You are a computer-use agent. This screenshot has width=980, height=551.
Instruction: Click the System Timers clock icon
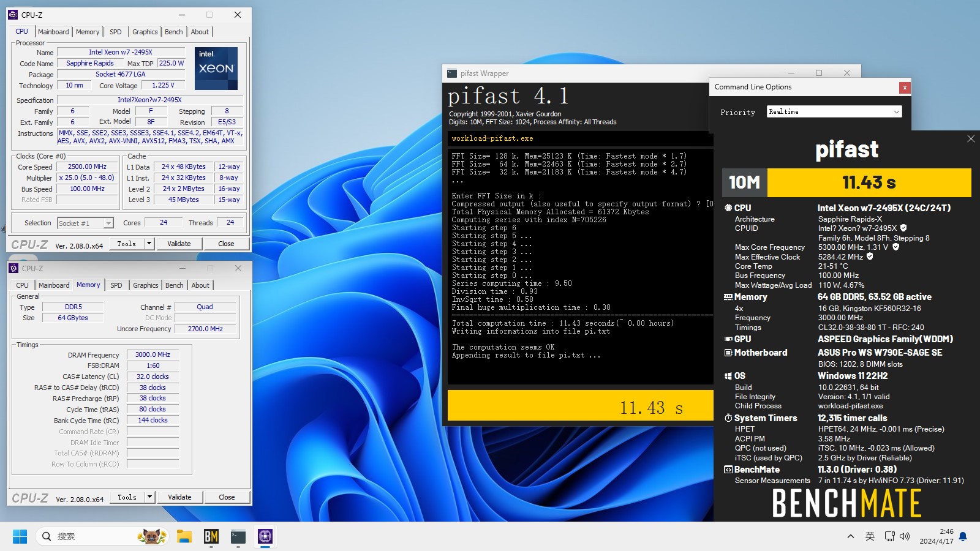tap(728, 418)
